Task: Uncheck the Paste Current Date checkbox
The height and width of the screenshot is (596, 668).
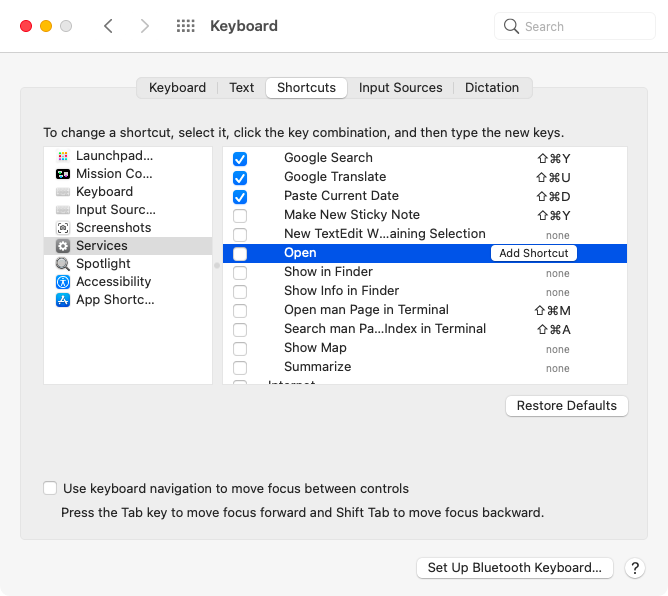Action: [x=240, y=197]
